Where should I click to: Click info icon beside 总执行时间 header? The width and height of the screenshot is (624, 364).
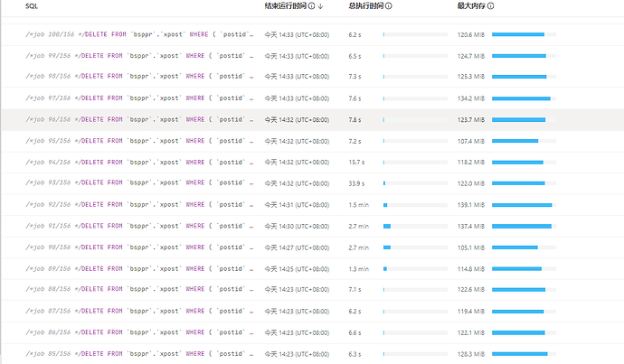387,5
